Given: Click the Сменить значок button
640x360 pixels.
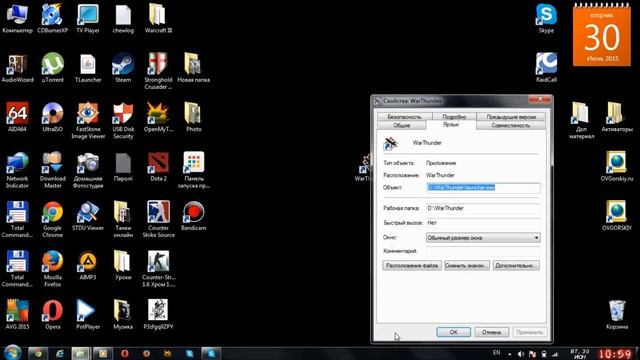Looking at the screenshot, I should coord(467,265).
